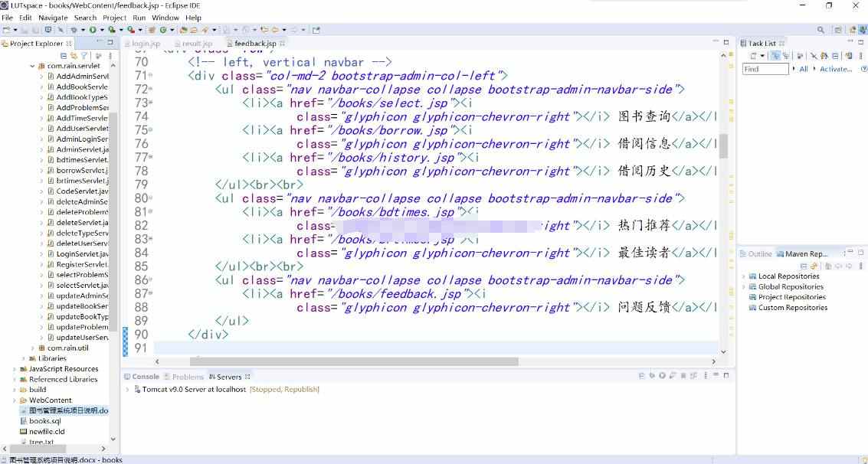Click the editor vertical scrollbar thumb
The width and height of the screenshot is (868, 464).
[x=723, y=146]
